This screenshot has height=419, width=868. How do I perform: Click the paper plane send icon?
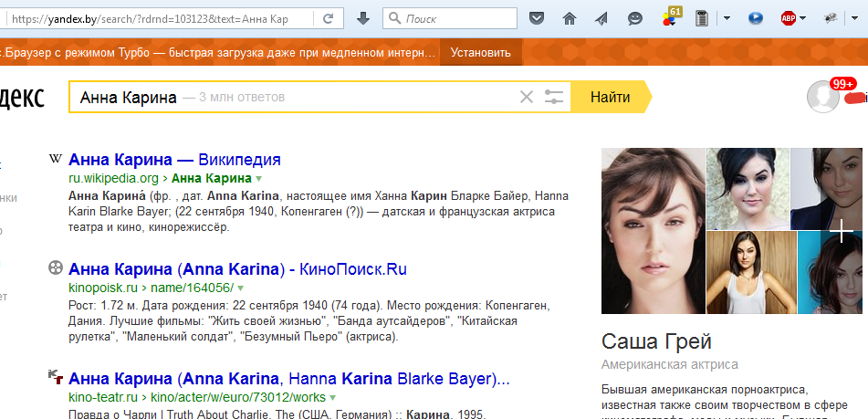coord(601,19)
